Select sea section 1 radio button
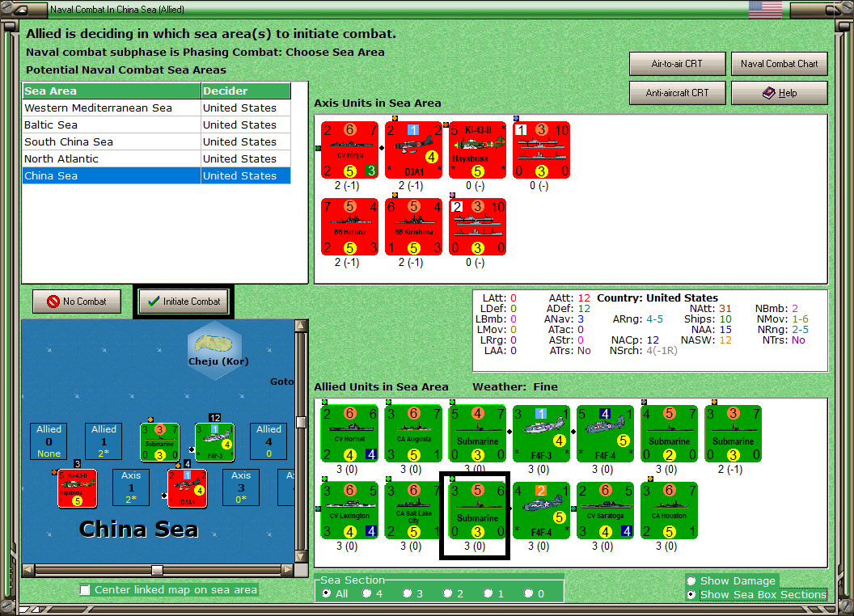854x616 pixels. click(488, 593)
